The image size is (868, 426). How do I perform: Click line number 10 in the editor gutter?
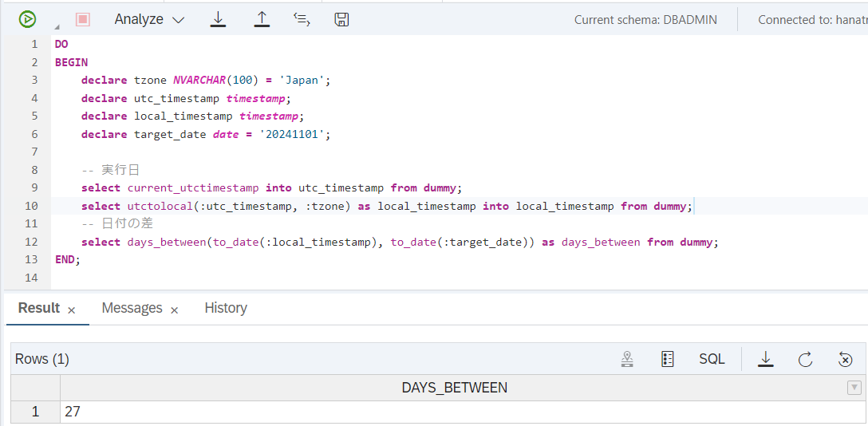pyautogui.click(x=32, y=207)
